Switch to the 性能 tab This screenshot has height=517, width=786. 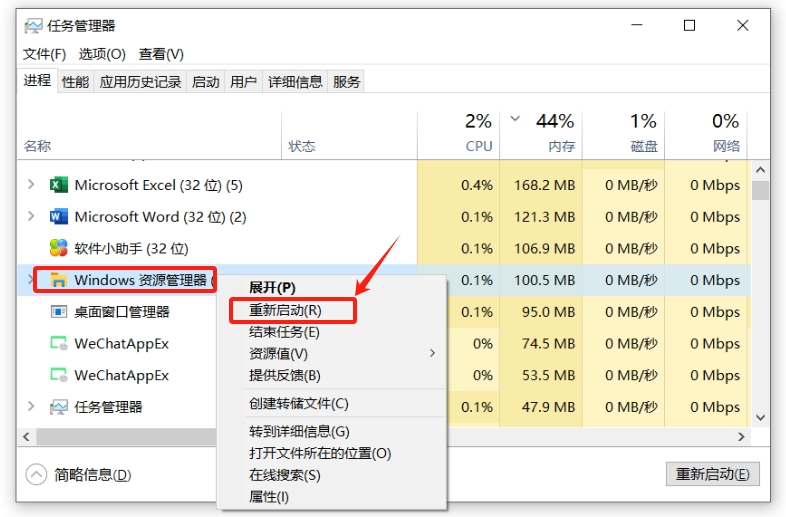pyautogui.click(x=75, y=82)
